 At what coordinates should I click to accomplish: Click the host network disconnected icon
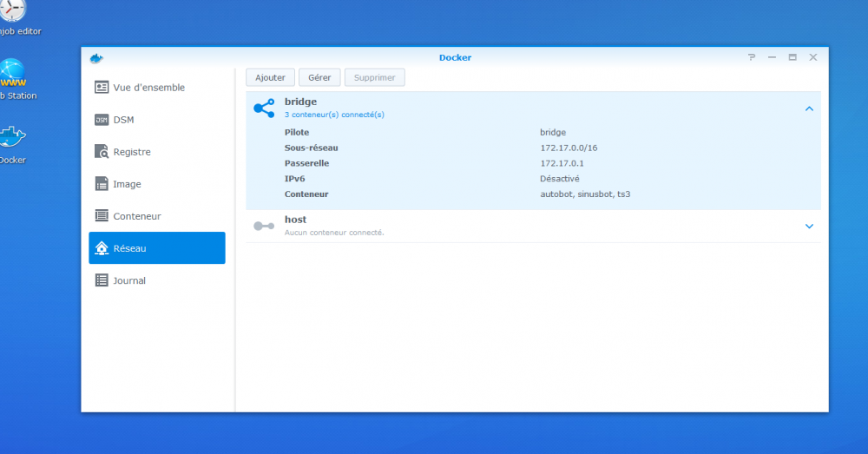tap(264, 226)
